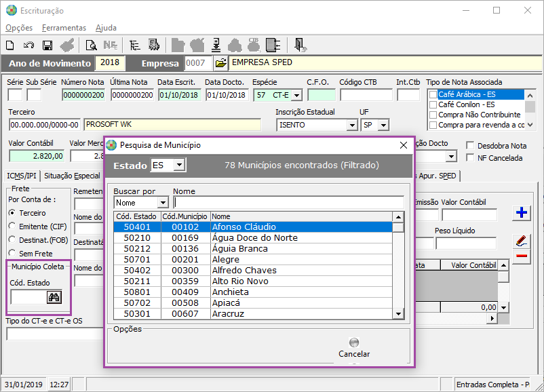Check the Compra Não Contribuinte checkbox

(x=433, y=115)
